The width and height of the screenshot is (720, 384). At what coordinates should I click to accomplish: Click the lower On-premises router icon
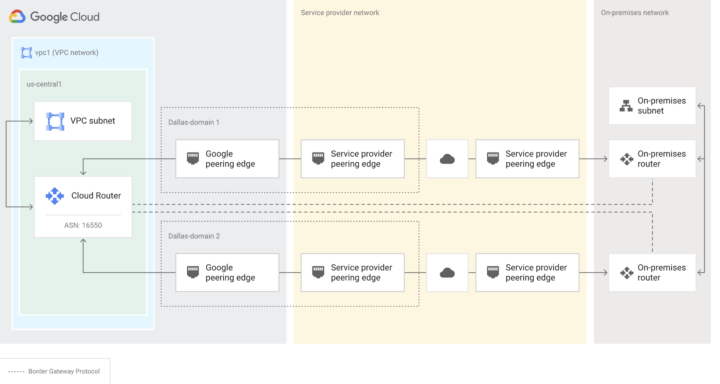(626, 273)
